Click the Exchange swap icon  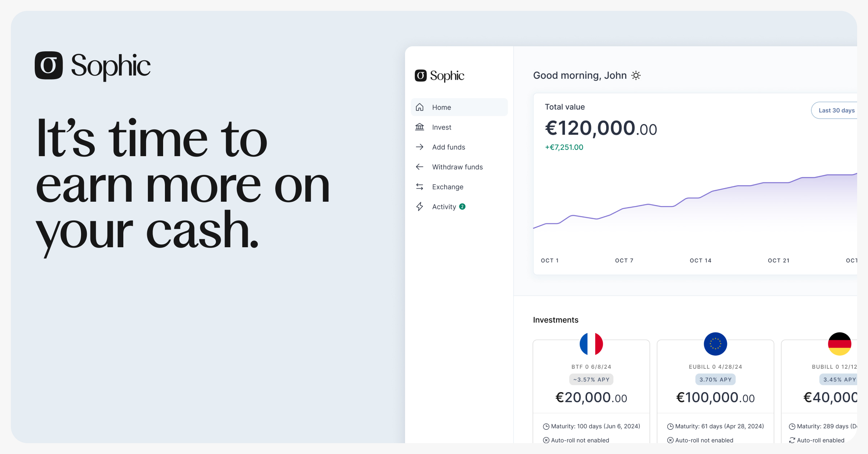(420, 187)
